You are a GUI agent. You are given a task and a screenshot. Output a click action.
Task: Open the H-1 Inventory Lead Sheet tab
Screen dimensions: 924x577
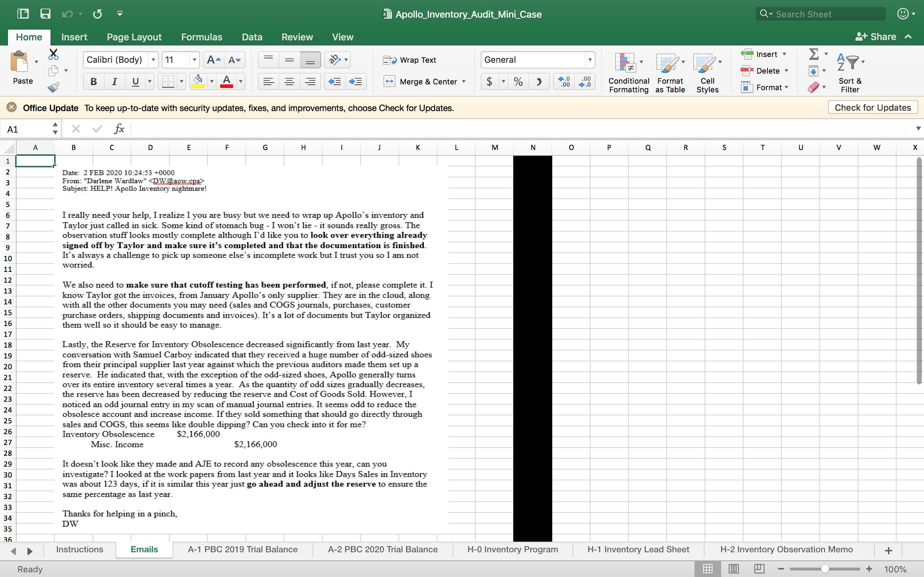point(638,549)
